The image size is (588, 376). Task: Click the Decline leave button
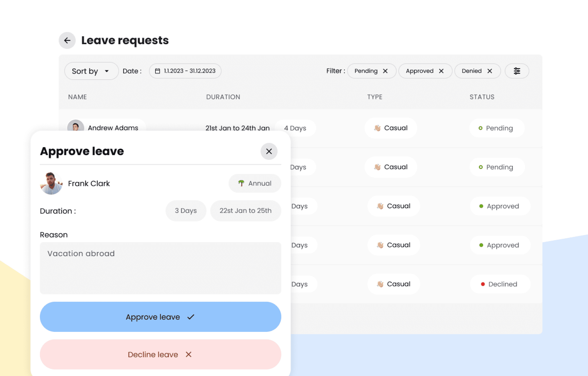pyautogui.click(x=160, y=354)
